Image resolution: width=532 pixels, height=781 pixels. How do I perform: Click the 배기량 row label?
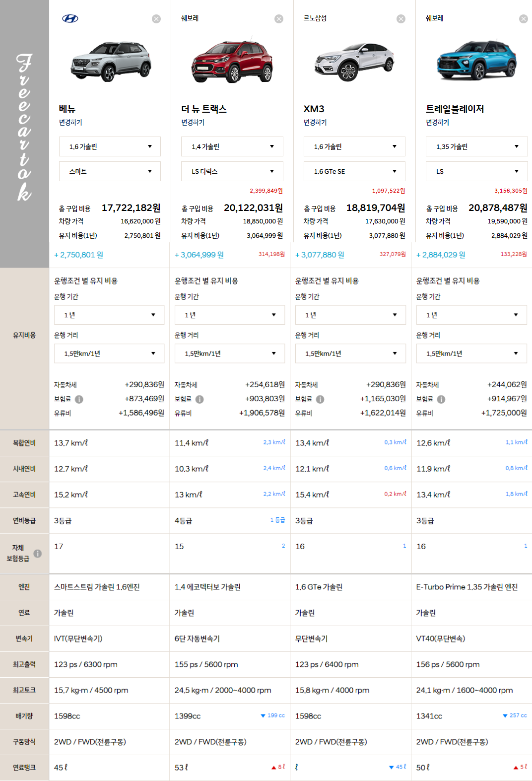[x=24, y=716]
